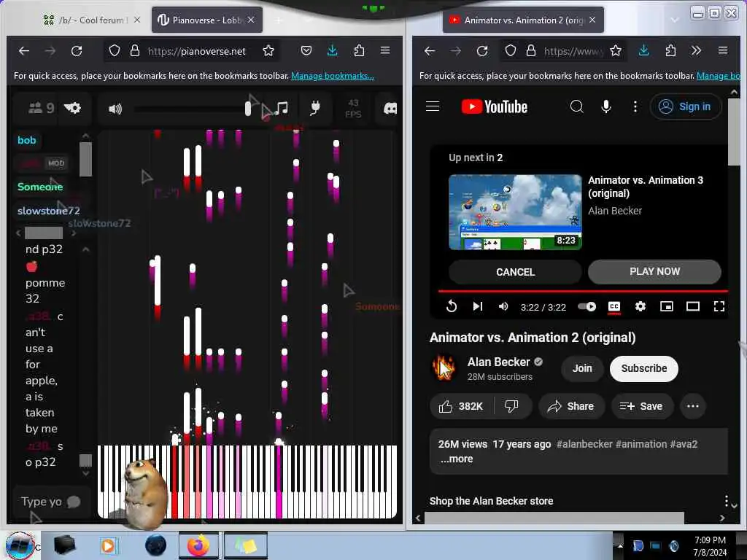
Task: Start YouTube voice search microphone
Action: pos(606,106)
